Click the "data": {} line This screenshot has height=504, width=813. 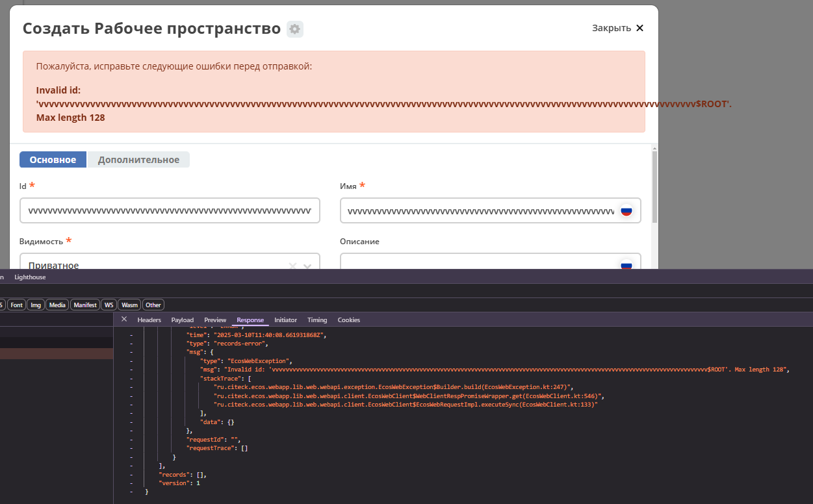coord(217,422)
